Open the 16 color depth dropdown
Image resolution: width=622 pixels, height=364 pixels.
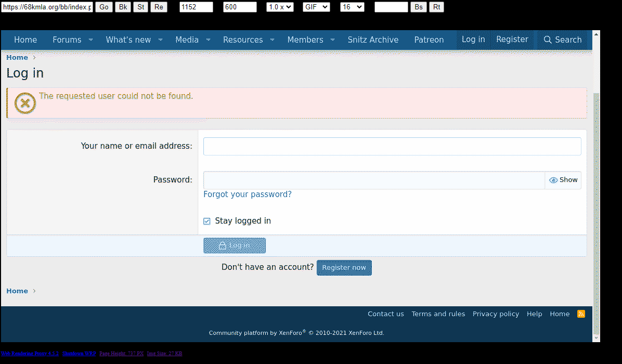tap(352, 7)
